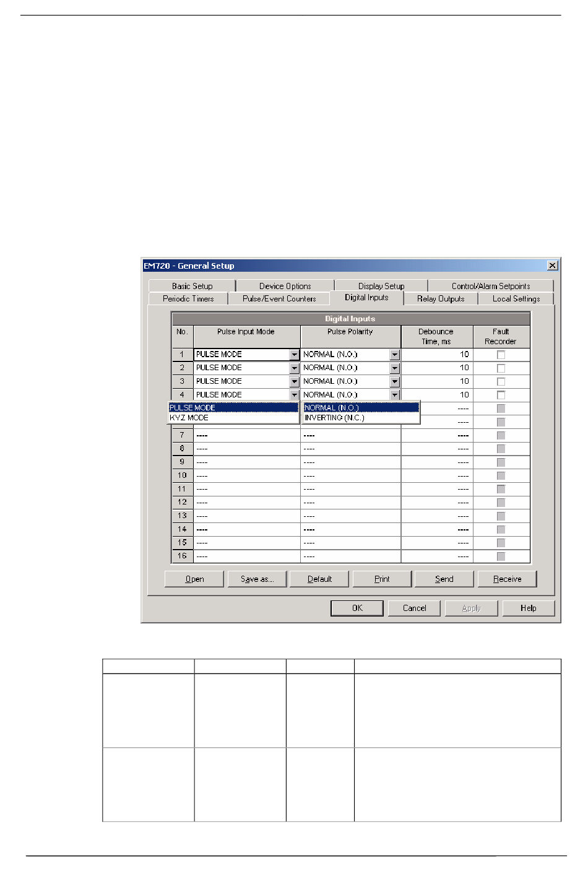Image resolution: width=588 pixels, height=879 pixels.
Task: Expand Pulse Input Mode dropdown for input 4
Action: [x=294, y=395]
